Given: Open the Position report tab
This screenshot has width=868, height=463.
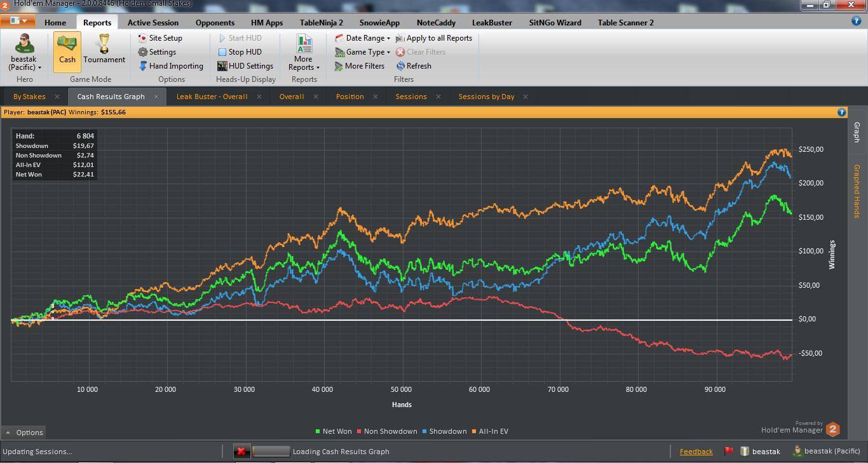Looking at the screenshot, I should [349, 97].
